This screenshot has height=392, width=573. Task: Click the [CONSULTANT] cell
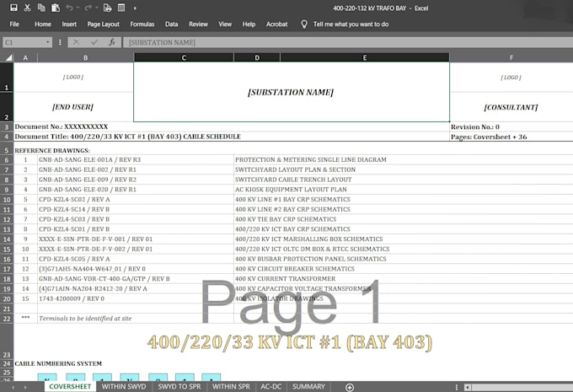tap(511, 107)
